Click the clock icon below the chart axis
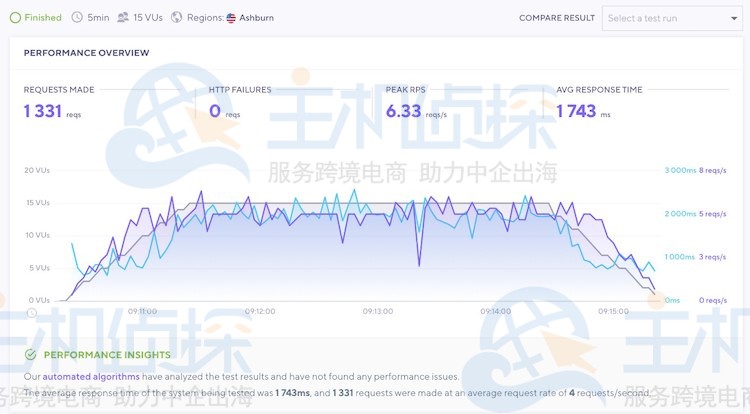Image resolution: width=750 pixels, height=414 pixels. (32, 313)
